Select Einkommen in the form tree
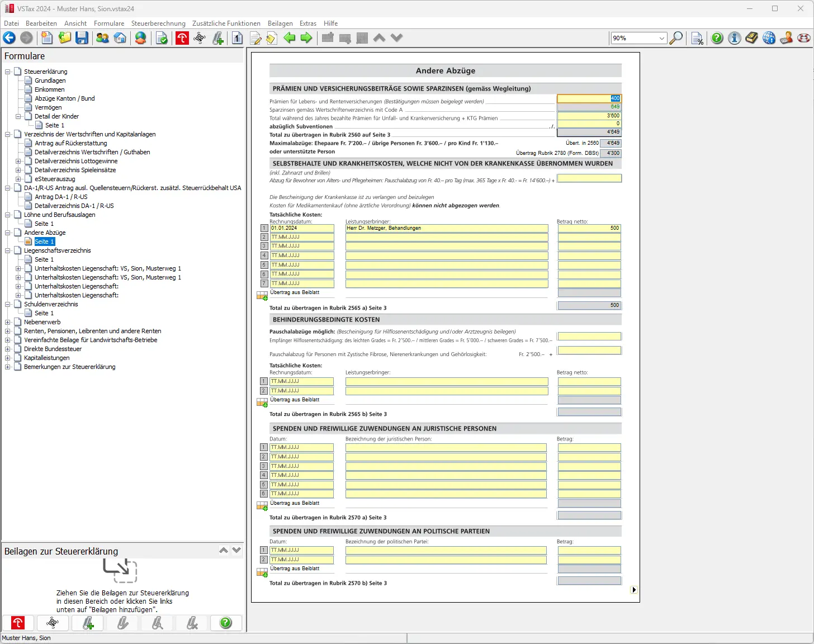Viewport: 814px width, 644px height. point(49,89)
